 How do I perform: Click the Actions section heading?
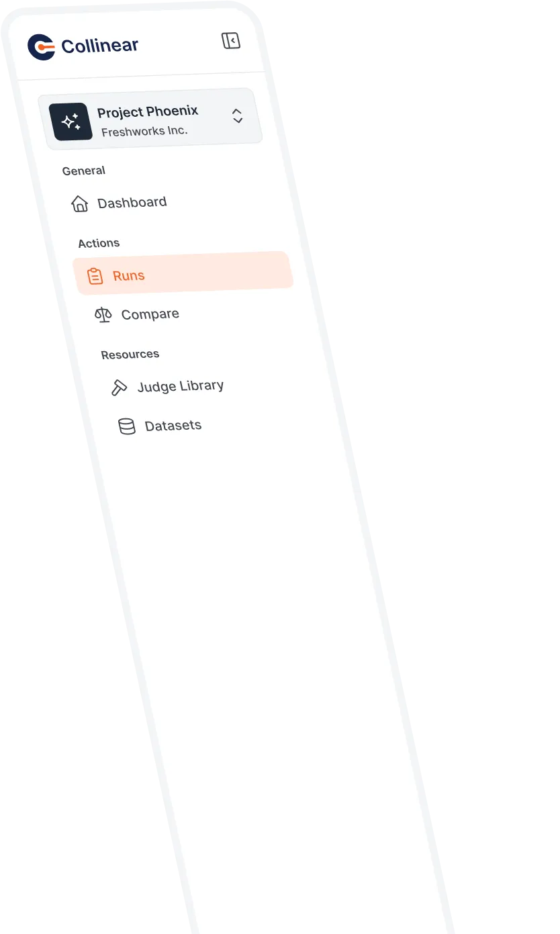[x=99, y=243]
